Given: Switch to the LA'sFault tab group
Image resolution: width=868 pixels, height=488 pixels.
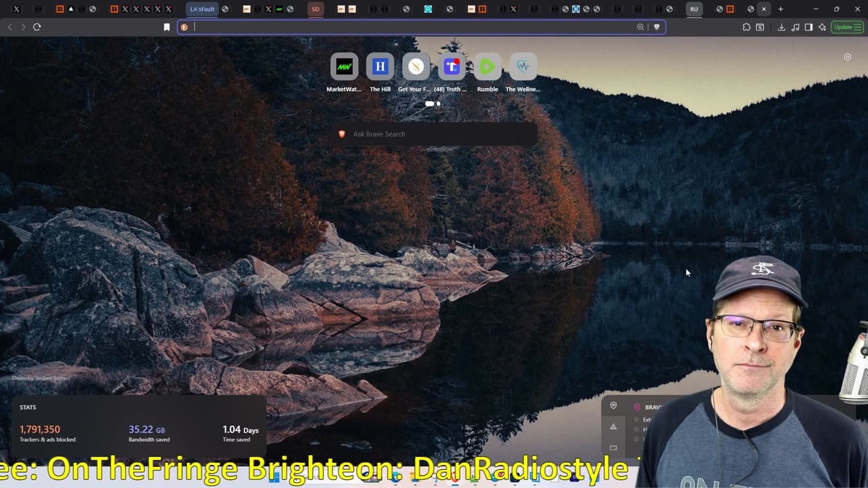Looking at the screenshot, I should click(x=202, y=9).
